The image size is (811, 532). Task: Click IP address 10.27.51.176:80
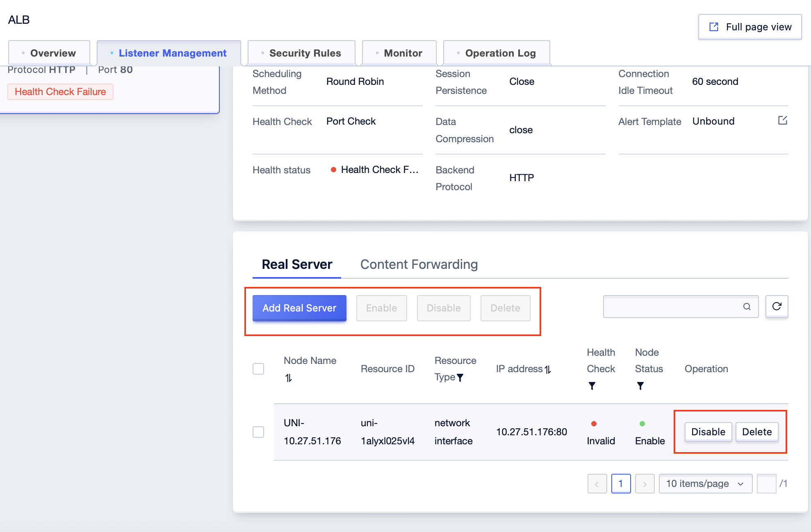pyautogui.click(x=531, y=432)
